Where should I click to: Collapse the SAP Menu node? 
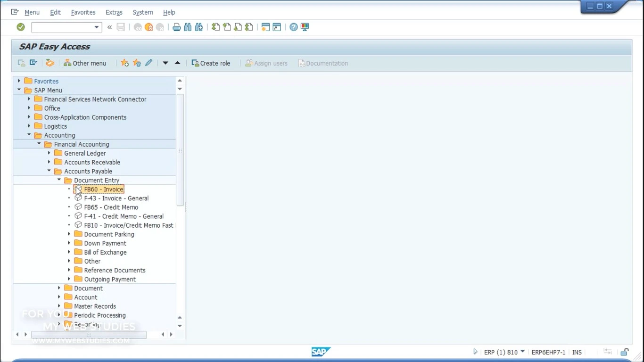click(x=19, y=90)
